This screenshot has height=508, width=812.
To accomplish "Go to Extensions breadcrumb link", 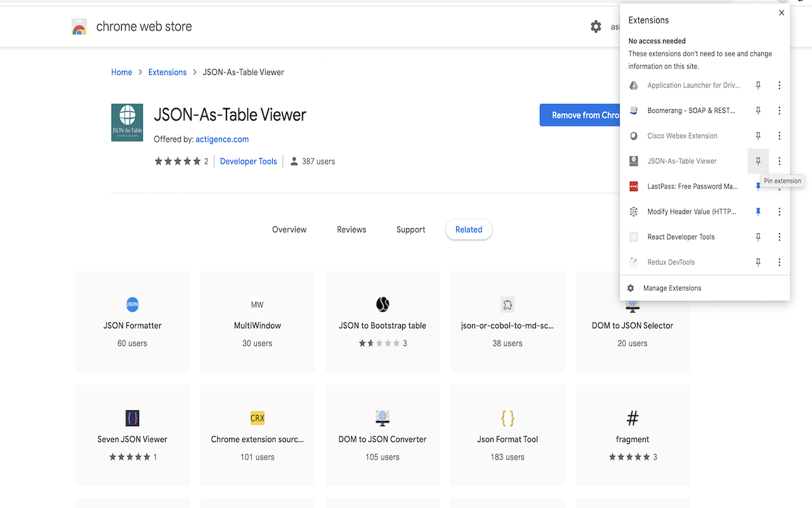I will (167, 72).
